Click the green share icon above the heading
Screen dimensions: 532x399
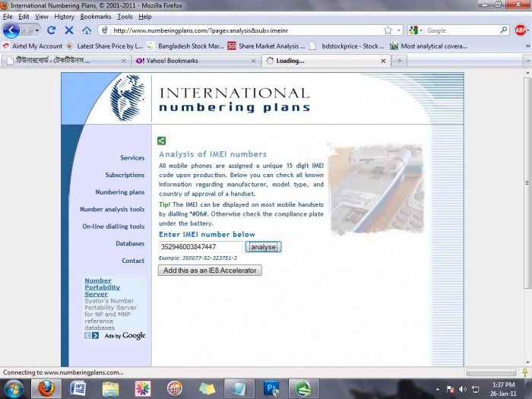161,141
